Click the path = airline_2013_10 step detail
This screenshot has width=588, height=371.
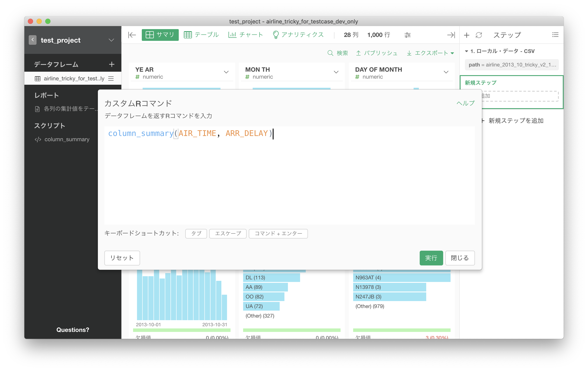point(512,65)
